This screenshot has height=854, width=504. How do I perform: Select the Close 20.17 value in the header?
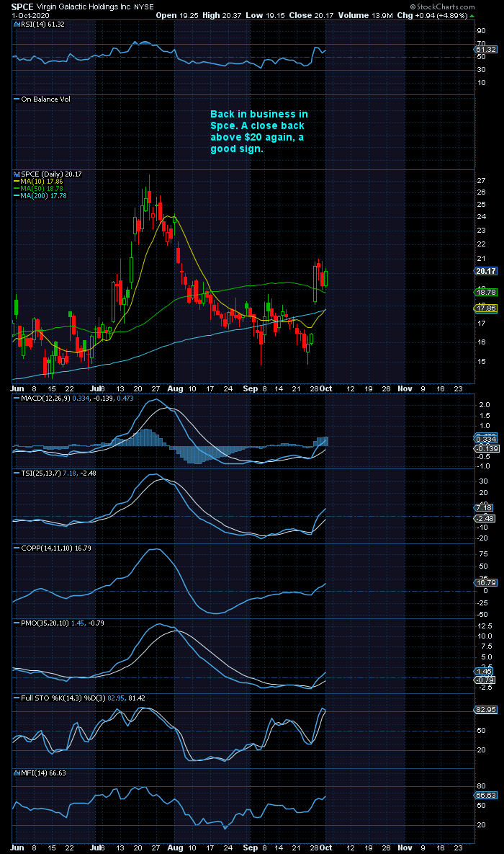[311, 15]
